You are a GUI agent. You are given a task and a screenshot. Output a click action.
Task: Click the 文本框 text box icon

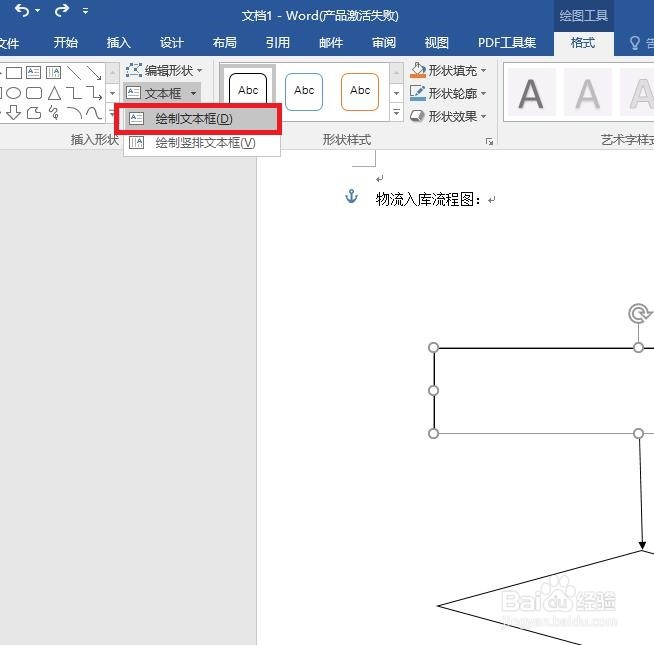[133, 93]
